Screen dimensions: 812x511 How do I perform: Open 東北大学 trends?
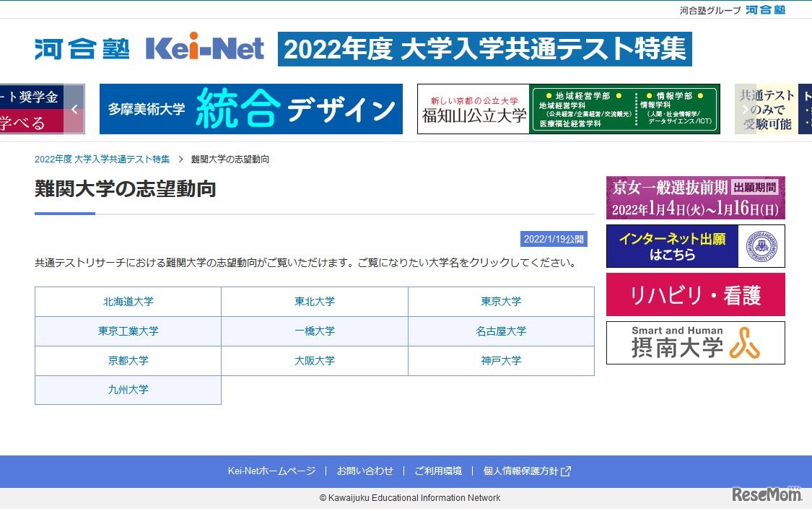tap(315, 302)
